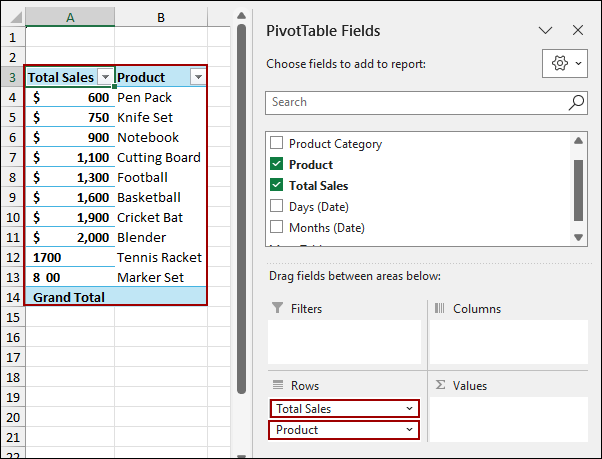Click the search magnifier icon in fields pane
Screen dimensions: 602x459
(x=576, y=102)
